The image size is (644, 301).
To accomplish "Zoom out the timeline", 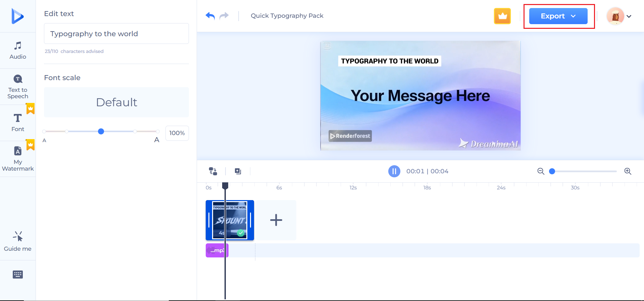I will click(541, 171).
